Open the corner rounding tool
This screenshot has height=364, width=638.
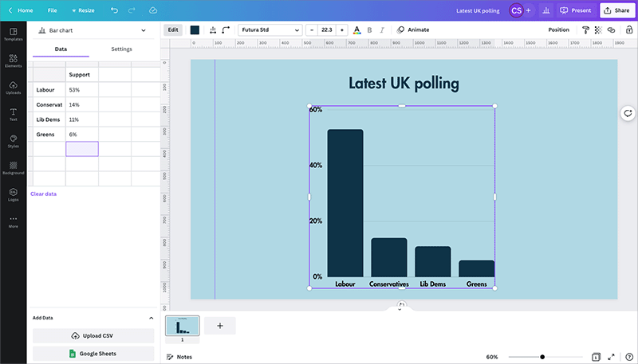tap(226, 29)
